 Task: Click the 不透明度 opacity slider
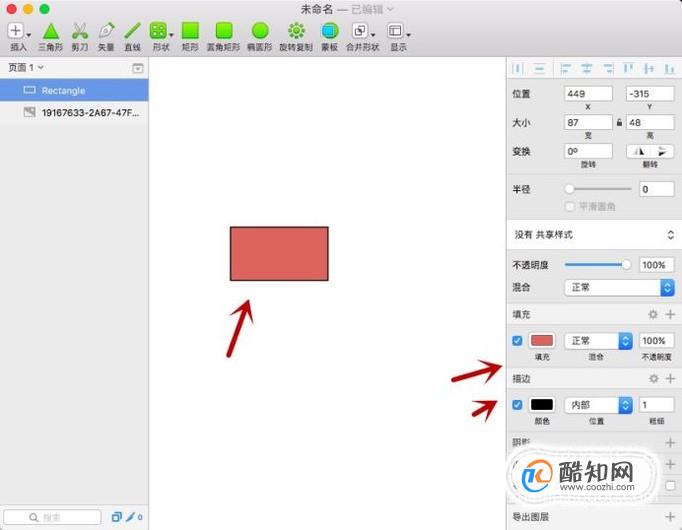[597, 264]
